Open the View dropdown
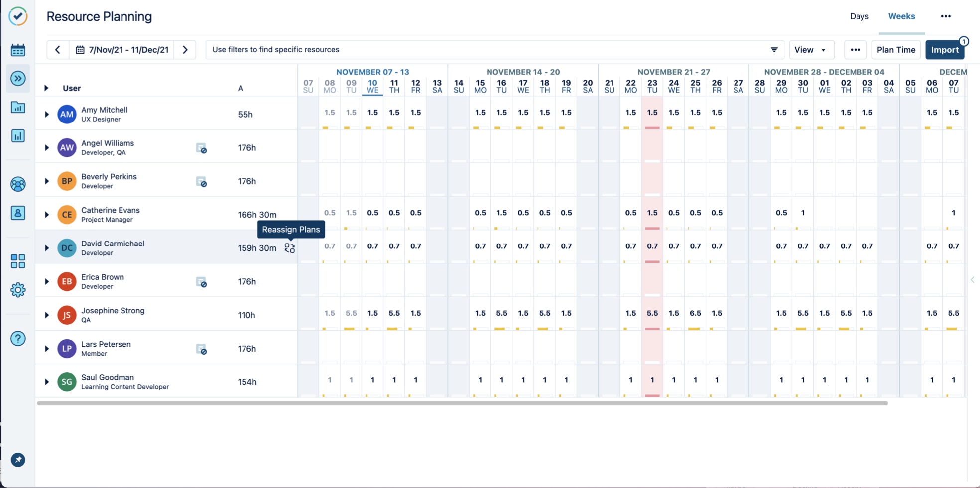This screenshot has height=488, width=980. (x=810, y=50)
